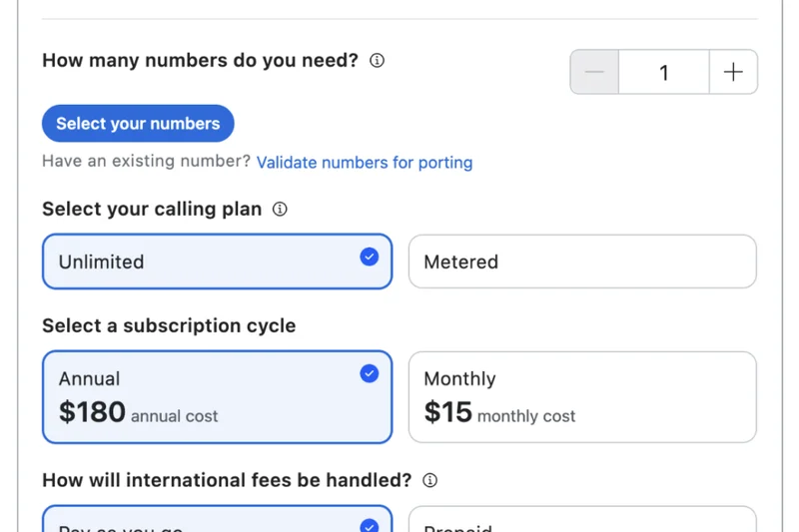Decrease number count with minus button

coord(594,72)
